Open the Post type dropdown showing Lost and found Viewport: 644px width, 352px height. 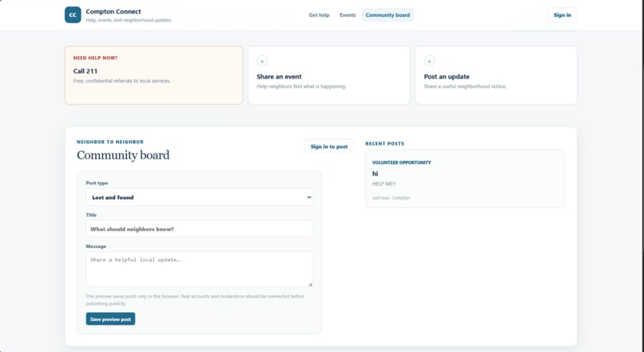pos(199,198)
